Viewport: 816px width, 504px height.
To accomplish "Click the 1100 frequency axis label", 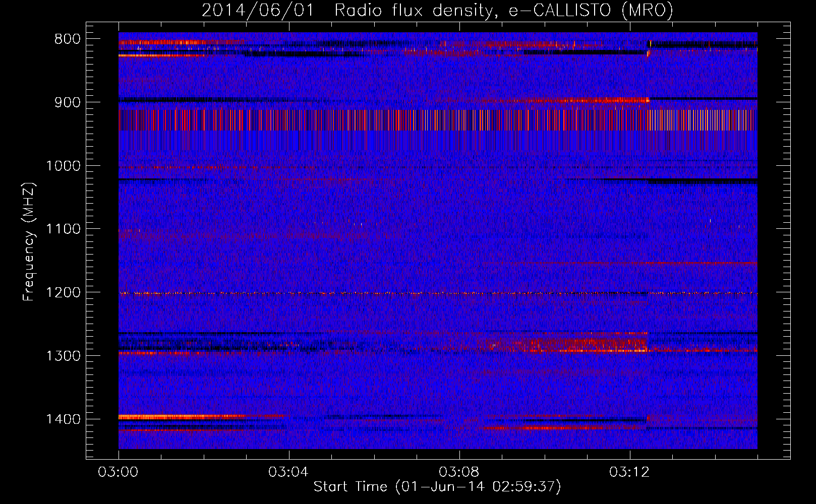I will coord(63,229).
